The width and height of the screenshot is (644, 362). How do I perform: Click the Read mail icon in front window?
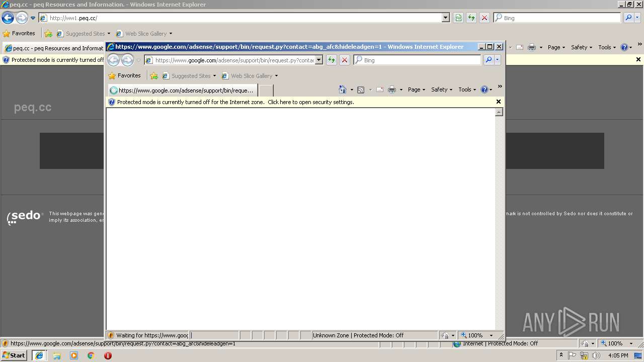(x=380, y=89)
